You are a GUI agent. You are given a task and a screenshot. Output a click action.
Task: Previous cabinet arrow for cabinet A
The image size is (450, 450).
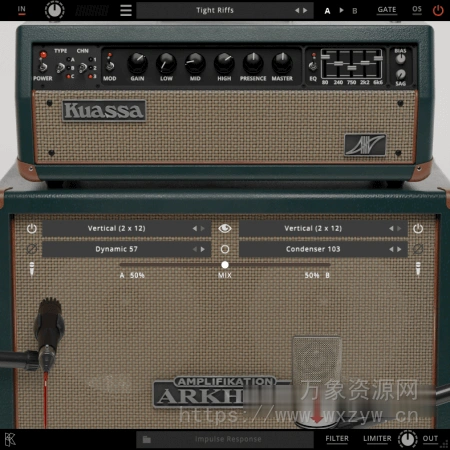(x=195, y=229)
